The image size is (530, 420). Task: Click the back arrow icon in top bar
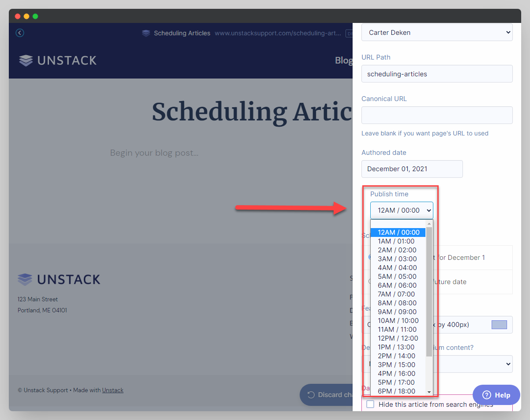[x=20, y=33]
